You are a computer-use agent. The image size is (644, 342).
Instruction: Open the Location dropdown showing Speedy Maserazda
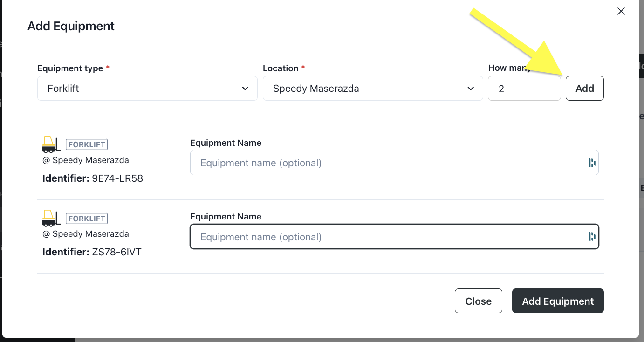pyautogui.click(x=373, y=88)
